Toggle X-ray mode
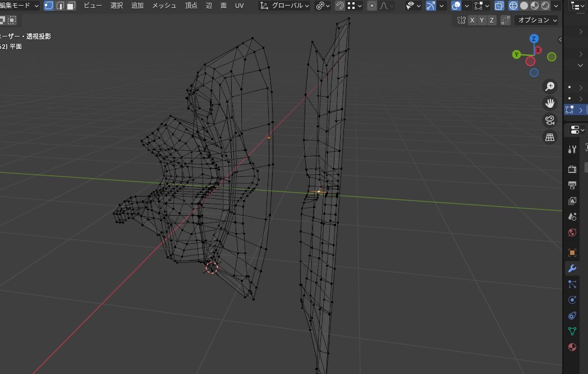 coord(499,6)
